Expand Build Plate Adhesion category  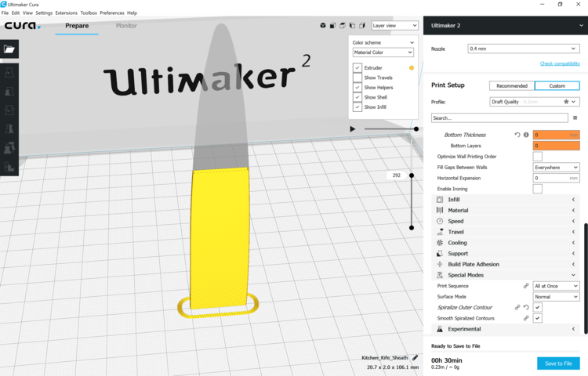coord(506,264)
